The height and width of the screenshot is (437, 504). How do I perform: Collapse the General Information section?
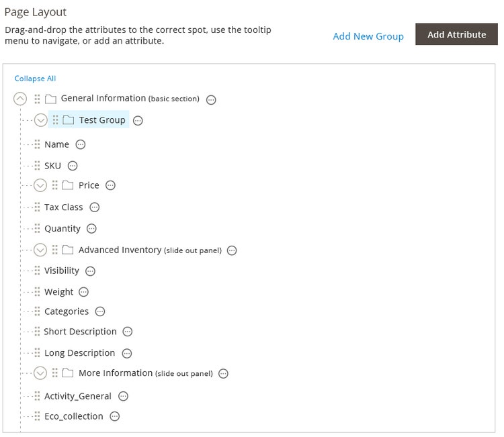coord(20,99)
